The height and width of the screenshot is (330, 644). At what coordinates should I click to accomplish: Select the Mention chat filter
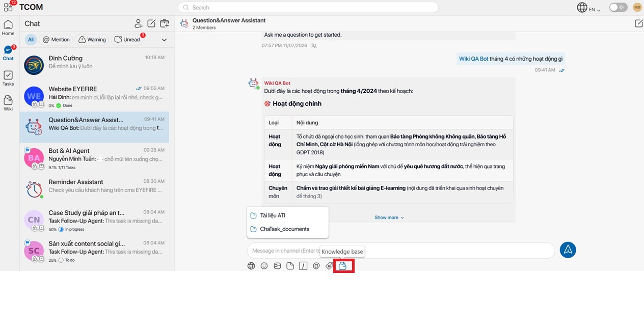tap(56, 40)
